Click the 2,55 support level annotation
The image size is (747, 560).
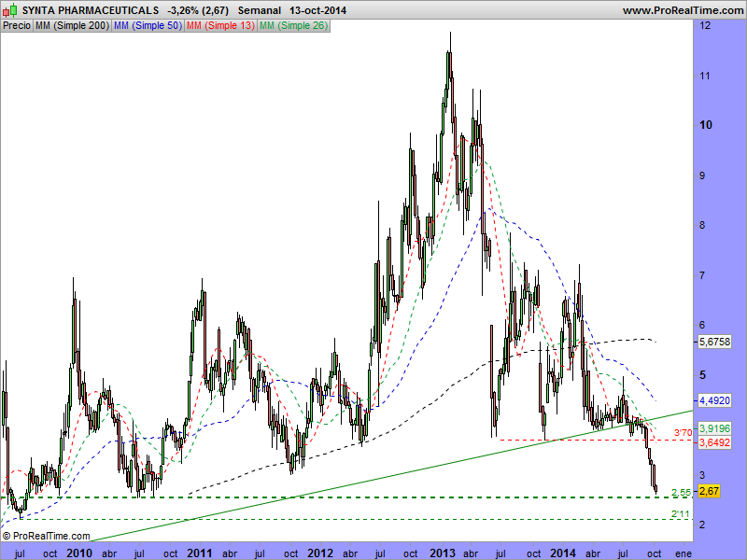coord(681,493)
